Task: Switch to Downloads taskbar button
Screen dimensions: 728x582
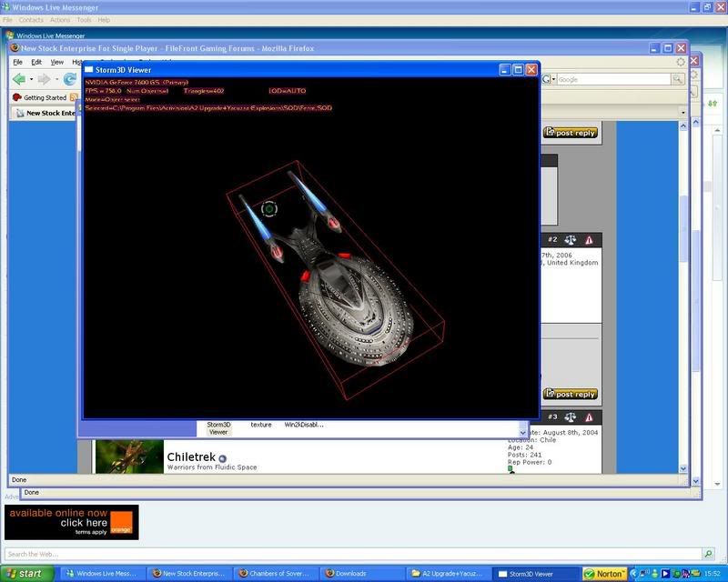Action: point(362,574)
